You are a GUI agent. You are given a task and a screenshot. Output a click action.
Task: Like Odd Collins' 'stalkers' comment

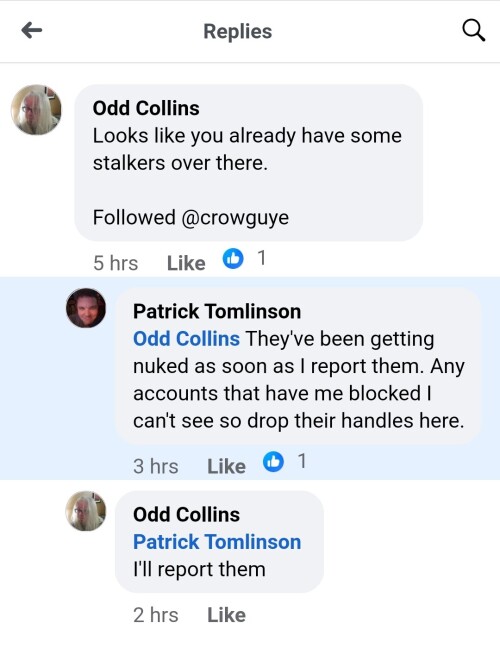[x=186, y=263]
